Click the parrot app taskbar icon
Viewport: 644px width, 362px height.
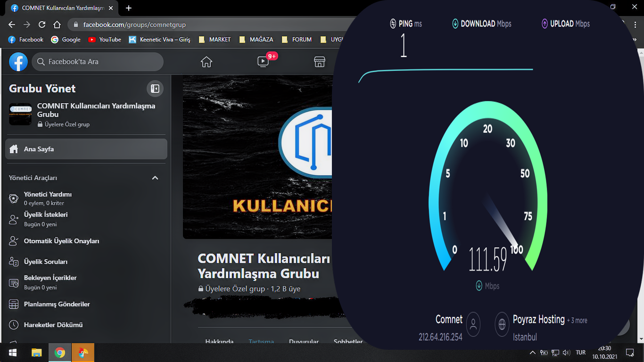pos(83,353)
